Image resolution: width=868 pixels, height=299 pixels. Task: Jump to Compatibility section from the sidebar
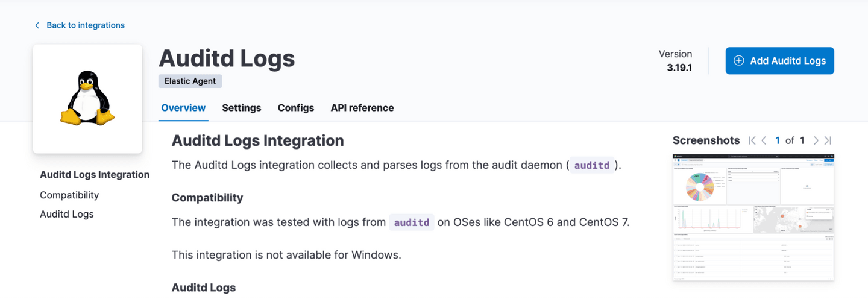pyautogui.click(x=69, y=195)
